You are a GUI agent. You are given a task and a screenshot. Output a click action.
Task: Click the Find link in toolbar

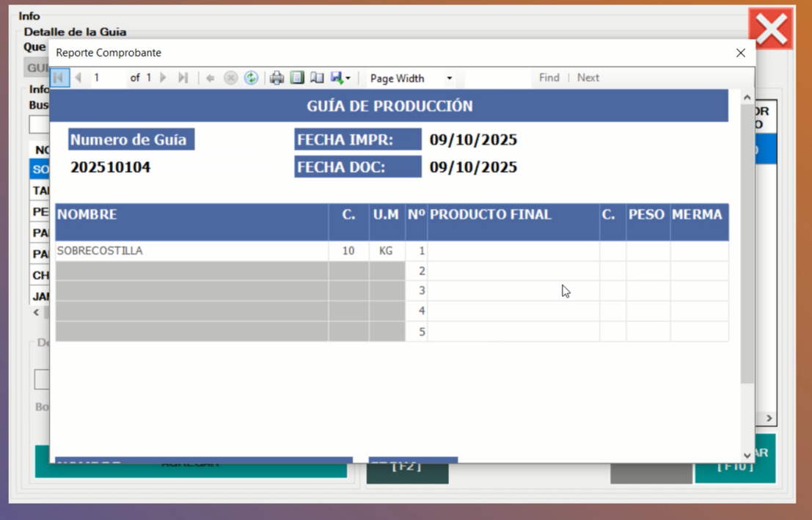[549, 78]
